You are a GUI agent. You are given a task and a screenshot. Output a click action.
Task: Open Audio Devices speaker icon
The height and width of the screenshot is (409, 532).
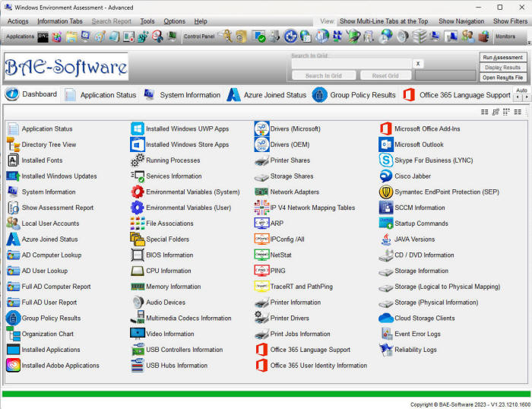coord(138,302)
